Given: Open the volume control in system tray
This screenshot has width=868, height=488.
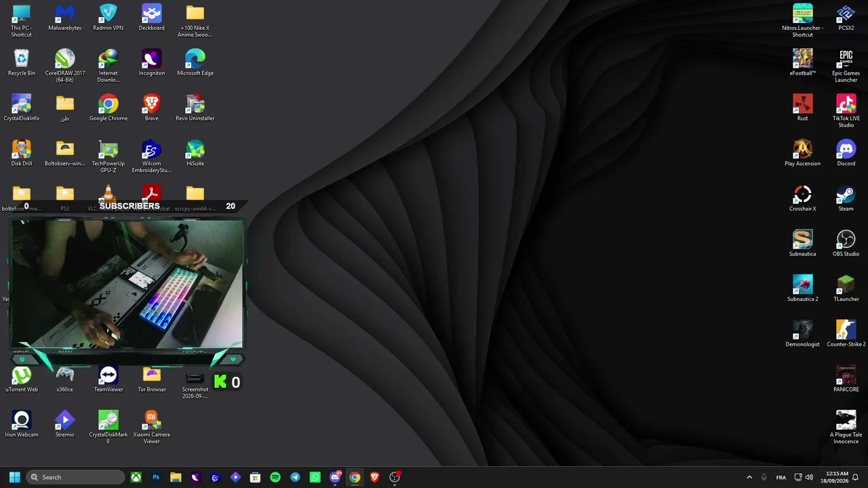Looking at the screenshot, I should point(810,477).
